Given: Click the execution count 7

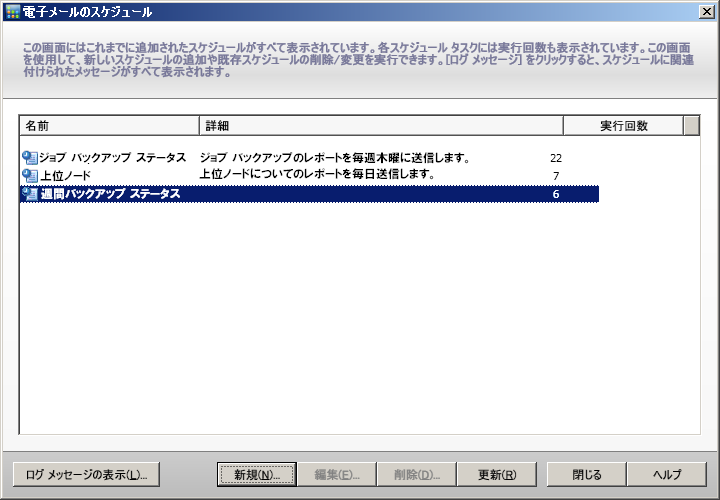Looking at the screenshot, I should click(x=556, y=176).
